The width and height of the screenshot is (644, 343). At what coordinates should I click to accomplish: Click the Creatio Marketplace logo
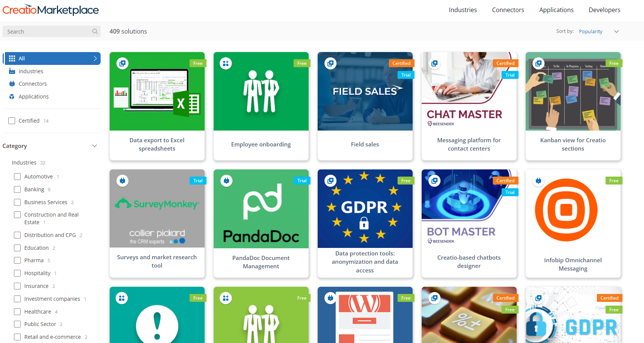point(50,10)
